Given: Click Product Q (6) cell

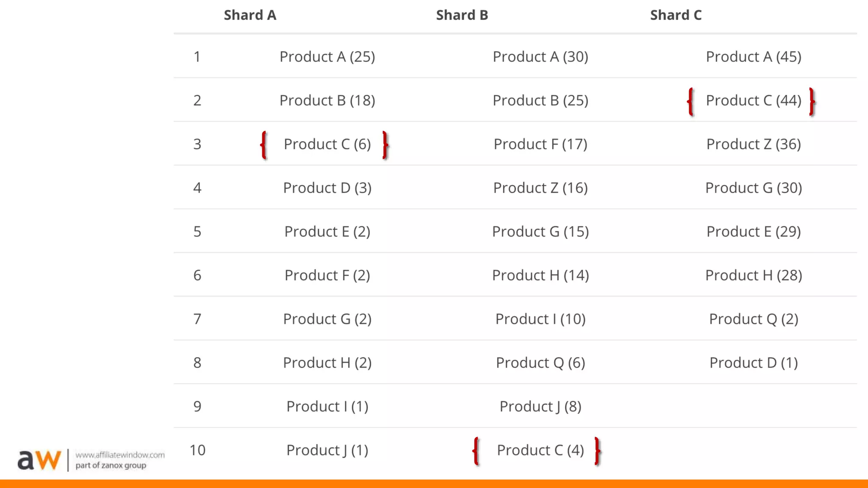Looking at the screenshot, I should (540, 363).
